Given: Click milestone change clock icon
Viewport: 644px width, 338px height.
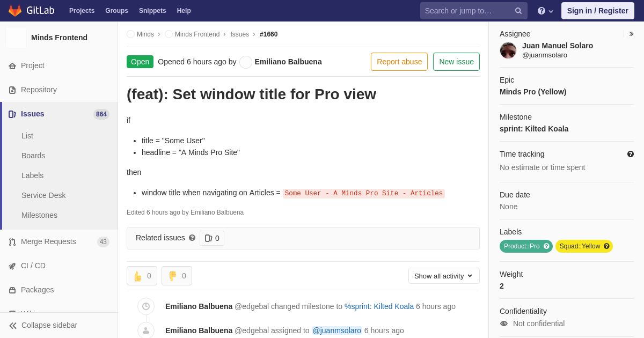Looking at the screenshot, I should click(x=146, y=306).
